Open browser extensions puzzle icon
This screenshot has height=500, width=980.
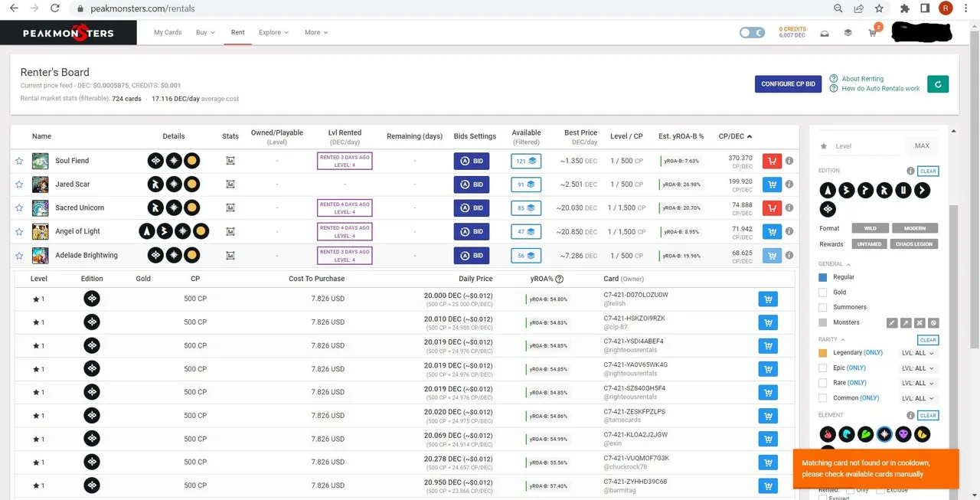(x=905, y=8)
